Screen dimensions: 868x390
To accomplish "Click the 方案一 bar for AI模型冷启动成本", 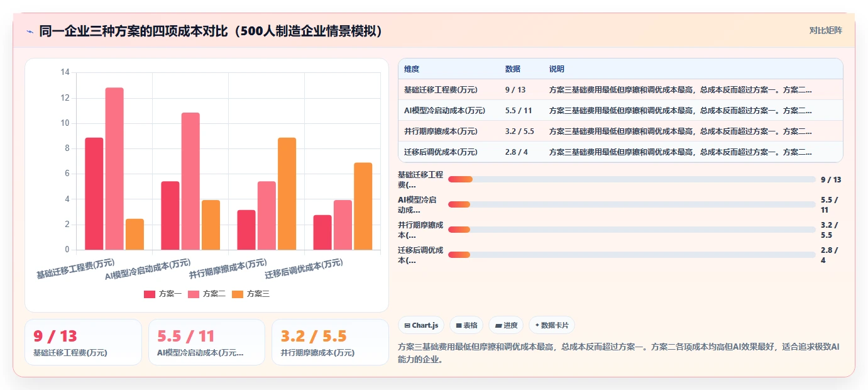I will (170, 216).
